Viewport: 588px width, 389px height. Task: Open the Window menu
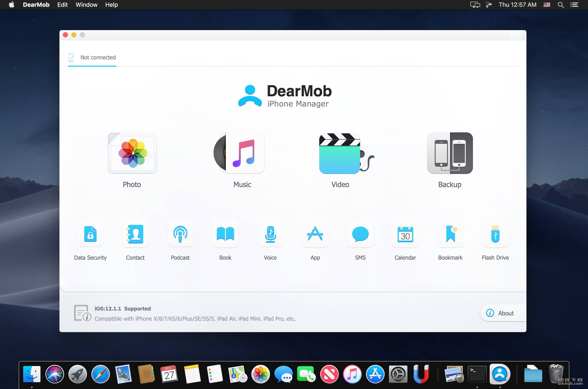click(x=86, y=5)
